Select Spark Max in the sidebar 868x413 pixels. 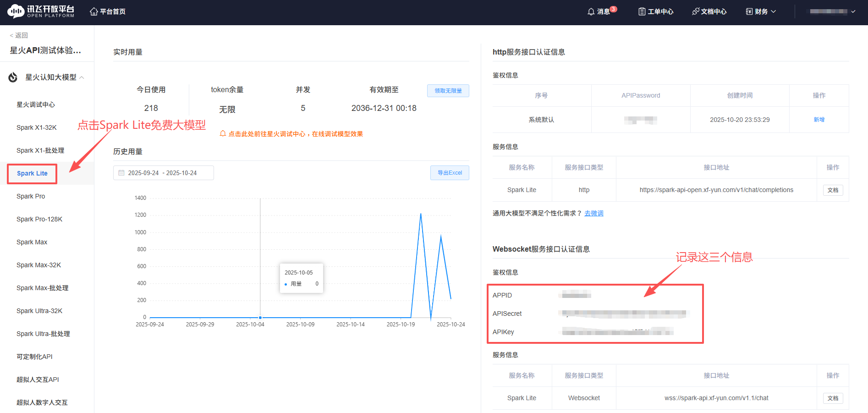[32, 242]
